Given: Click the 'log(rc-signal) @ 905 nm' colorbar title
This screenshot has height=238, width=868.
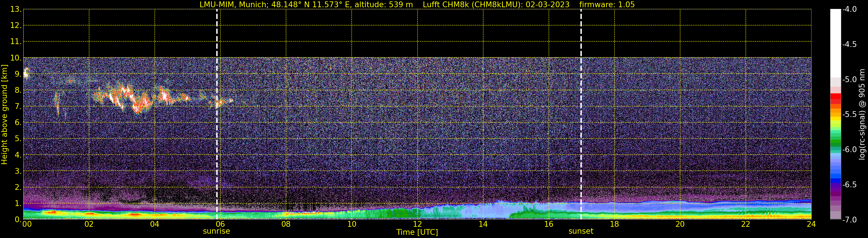Looking at the screenshot, I should coord(862,114).
